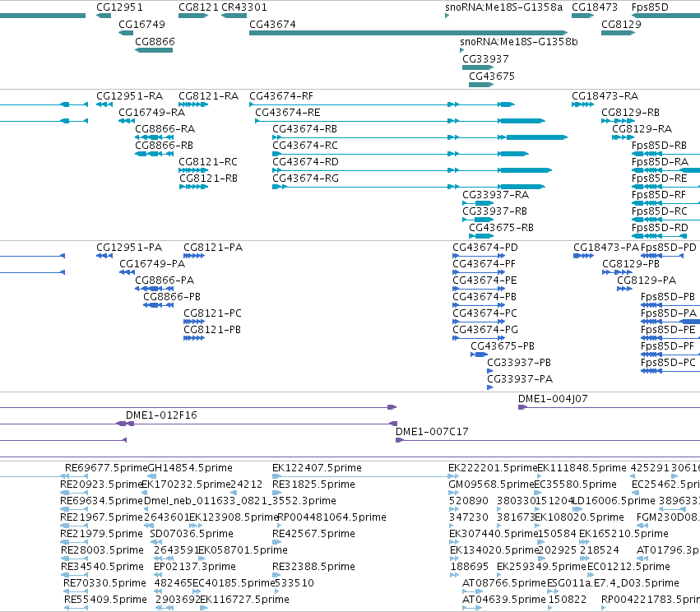The height and width of the screenshot is (612, 700).
Task: Select protein label CG33937-PA
Action: point(520,379)
